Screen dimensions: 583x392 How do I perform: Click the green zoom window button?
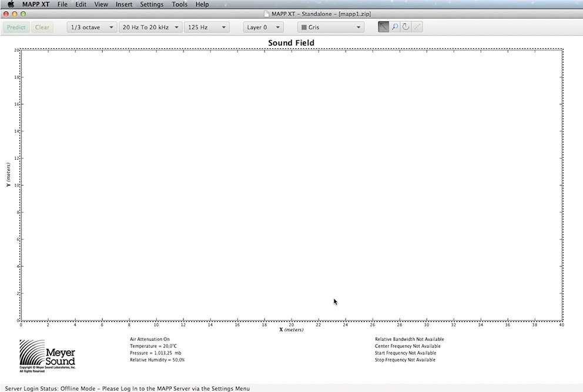(x=23, y=14)
